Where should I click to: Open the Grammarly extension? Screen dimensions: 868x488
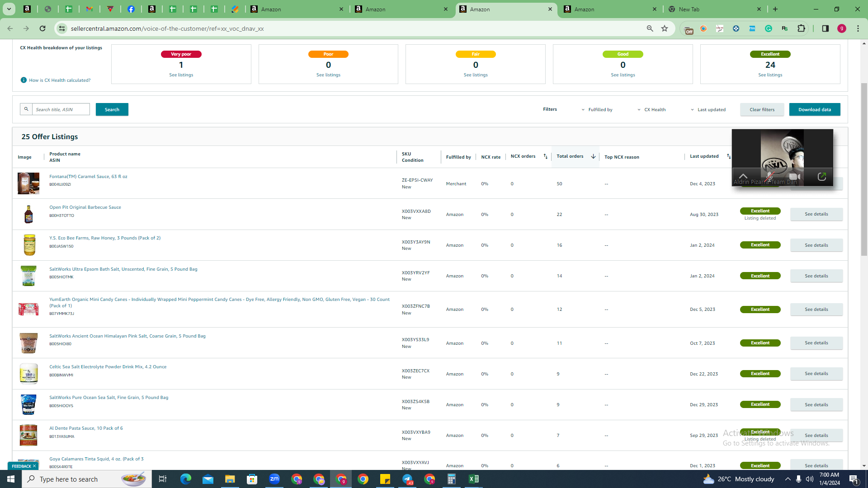(769, 28)
